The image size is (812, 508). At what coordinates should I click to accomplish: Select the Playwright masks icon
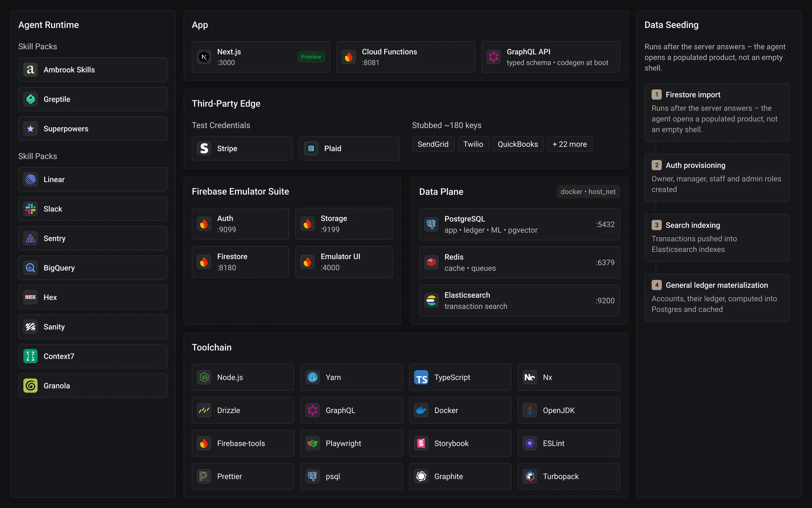click(312, 443)
